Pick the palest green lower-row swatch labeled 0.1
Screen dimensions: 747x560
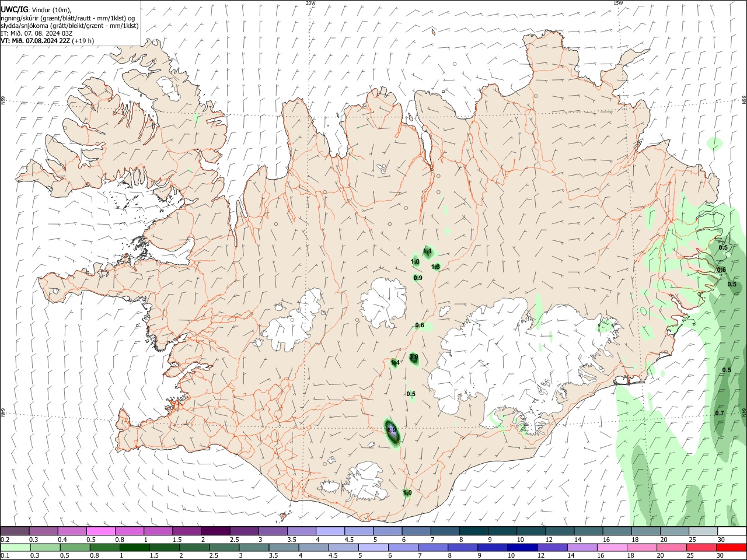(x=15, y=548)
